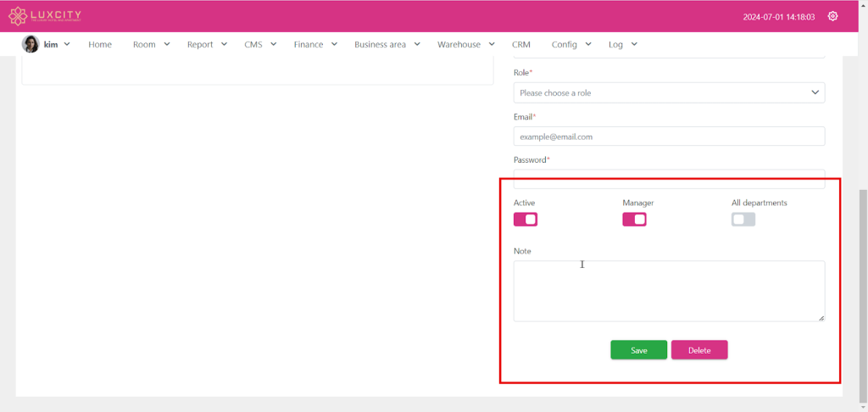This screenshot has height=412, width=868.
Task: Click the Luxcity logo icon
Action: (19, 16)
